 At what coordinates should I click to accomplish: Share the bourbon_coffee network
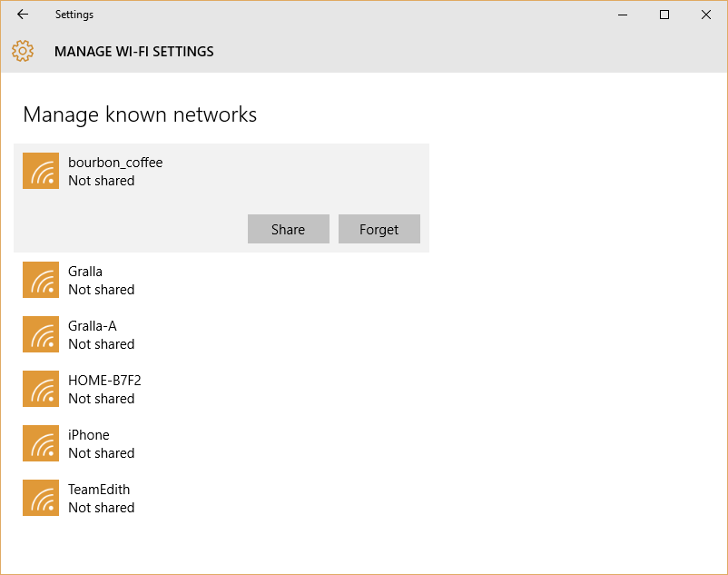(289, 229)
